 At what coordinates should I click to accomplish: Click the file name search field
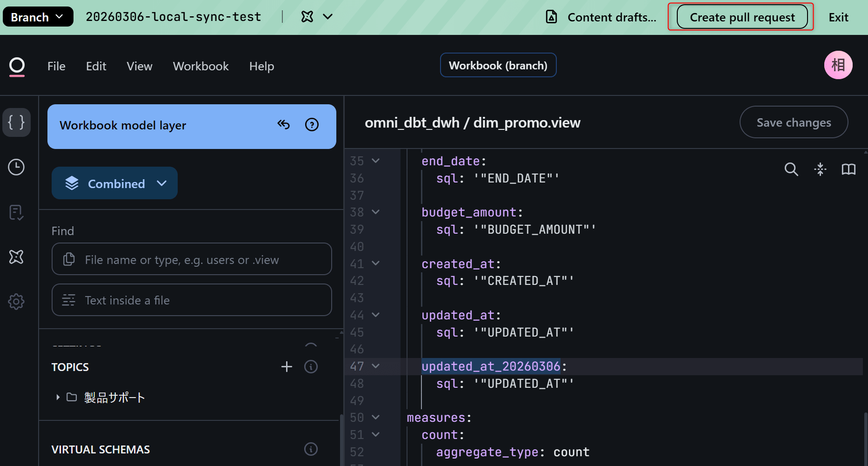192,259
